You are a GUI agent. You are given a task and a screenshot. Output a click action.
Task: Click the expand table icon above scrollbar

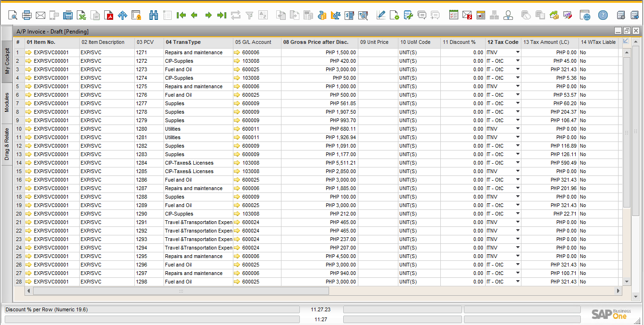[626, 42]
